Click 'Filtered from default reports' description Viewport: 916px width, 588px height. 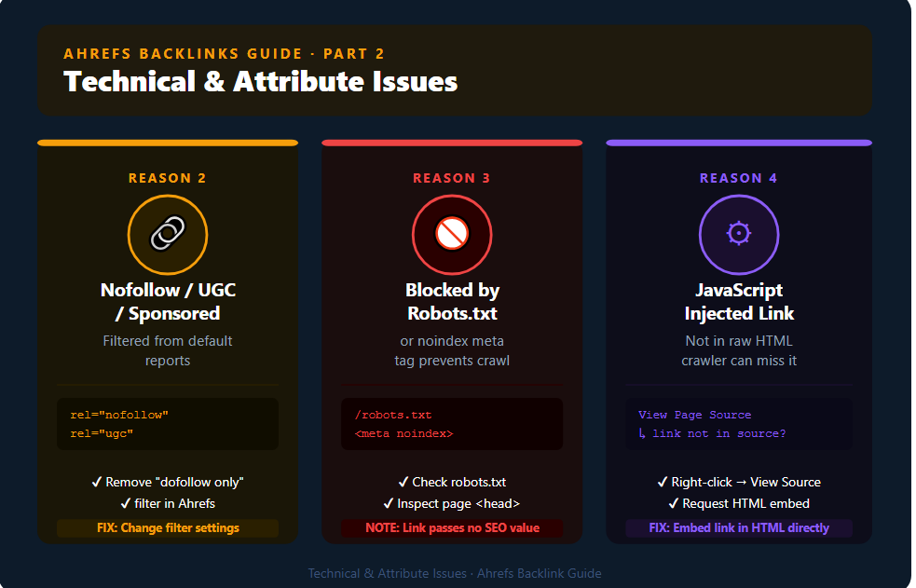pos(168,350)
